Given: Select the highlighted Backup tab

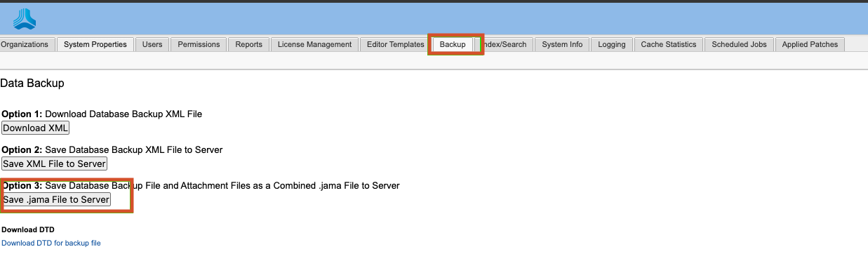Looking at the screenshot, I should pos(453,44).
